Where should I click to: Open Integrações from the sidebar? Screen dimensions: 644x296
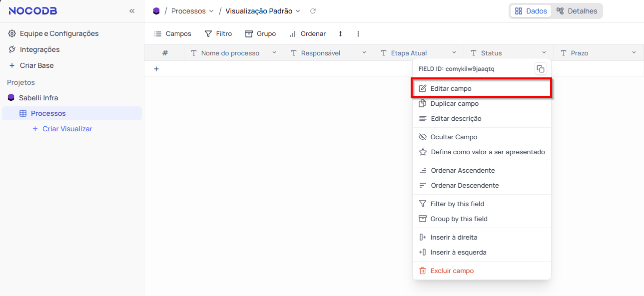[39, 49]
